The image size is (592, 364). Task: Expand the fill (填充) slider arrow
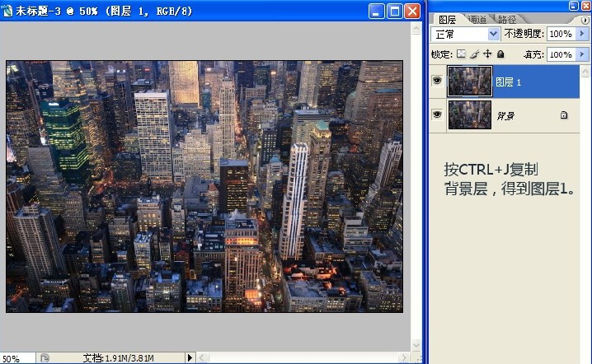(x=583, y=54)
